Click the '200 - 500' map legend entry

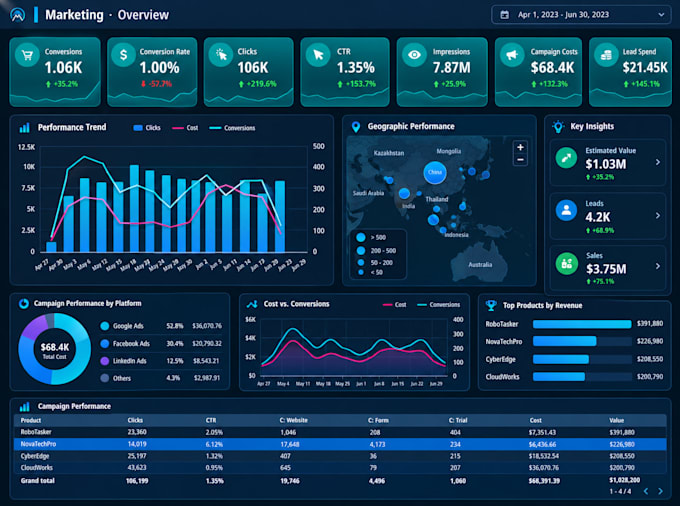pos(376,251)
